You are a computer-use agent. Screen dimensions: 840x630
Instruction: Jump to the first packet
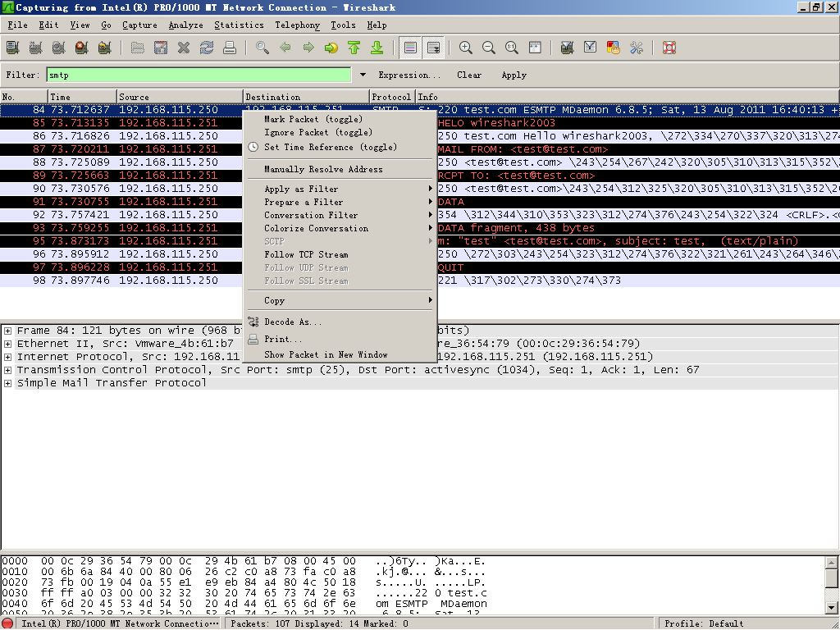coord(354,48)
